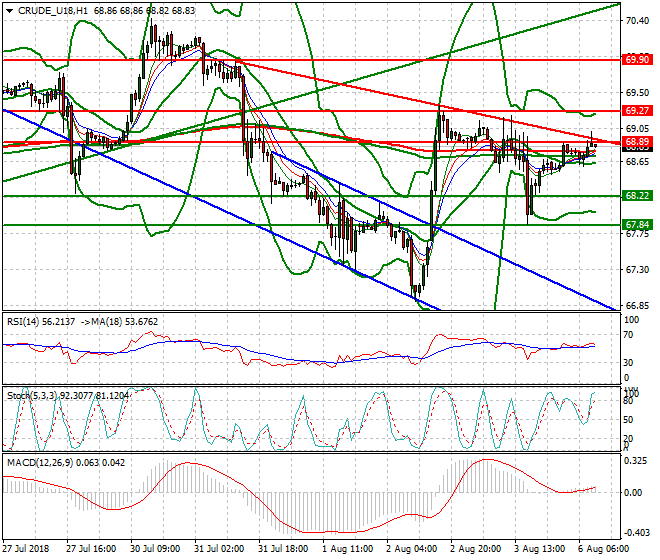This screenshot has width=660, height=560.
Task: Click the 69.05 price axis value
Action: coord(637,128)
